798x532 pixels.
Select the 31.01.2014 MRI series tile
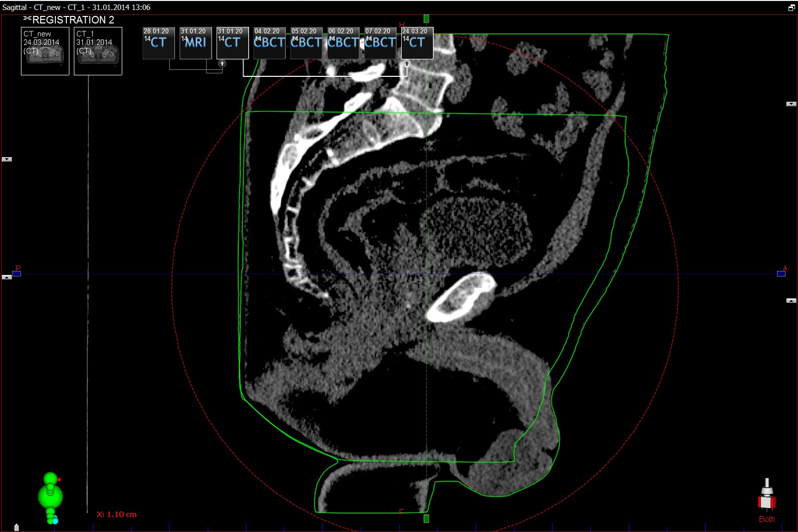tap(196, 43)
